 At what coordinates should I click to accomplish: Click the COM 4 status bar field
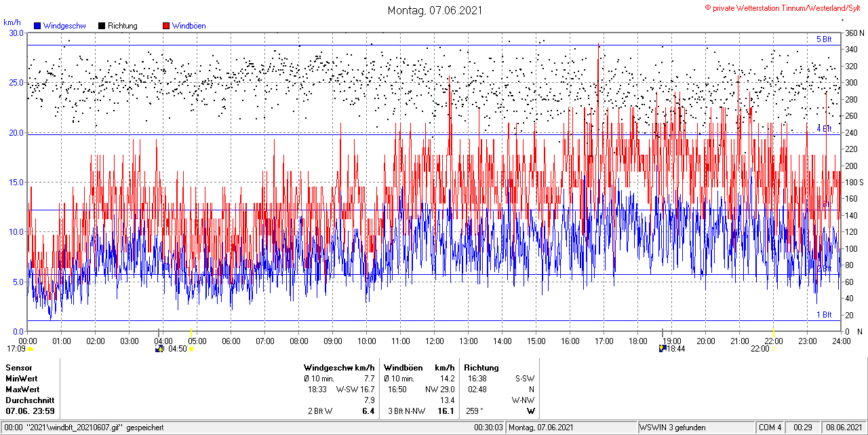pyautogui.click(x=770, y=428)
